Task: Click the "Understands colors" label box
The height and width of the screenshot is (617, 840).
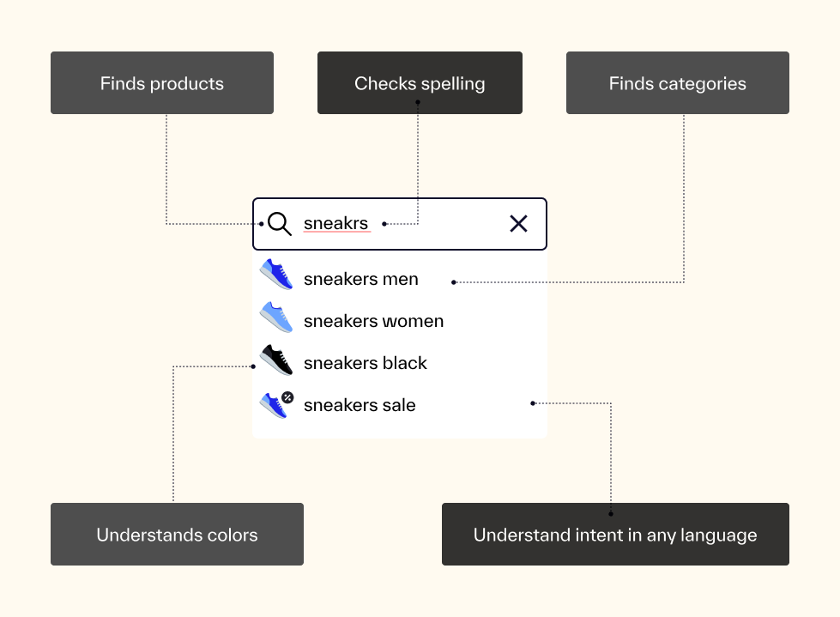Action: pyautogui.click(x=177, y=535)
